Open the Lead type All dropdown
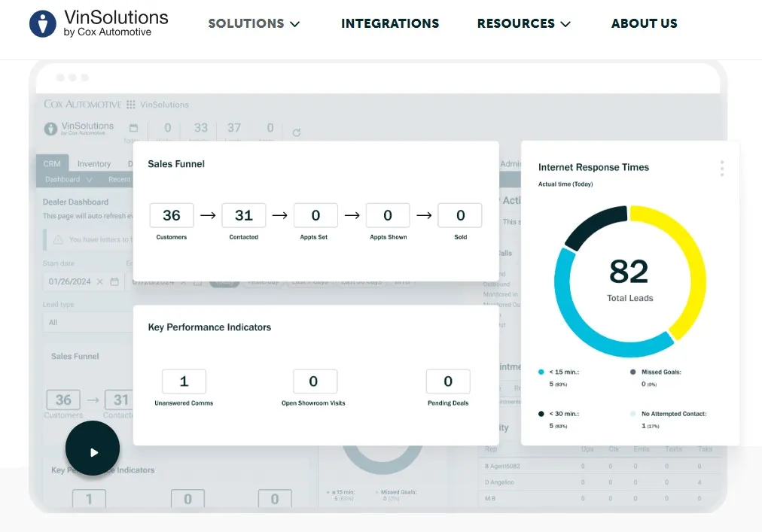Screen dimensions: 762x532 [88, 322]
